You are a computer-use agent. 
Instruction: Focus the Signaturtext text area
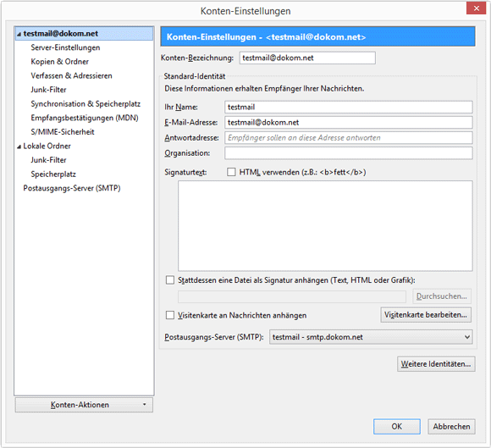click(325, 226)
